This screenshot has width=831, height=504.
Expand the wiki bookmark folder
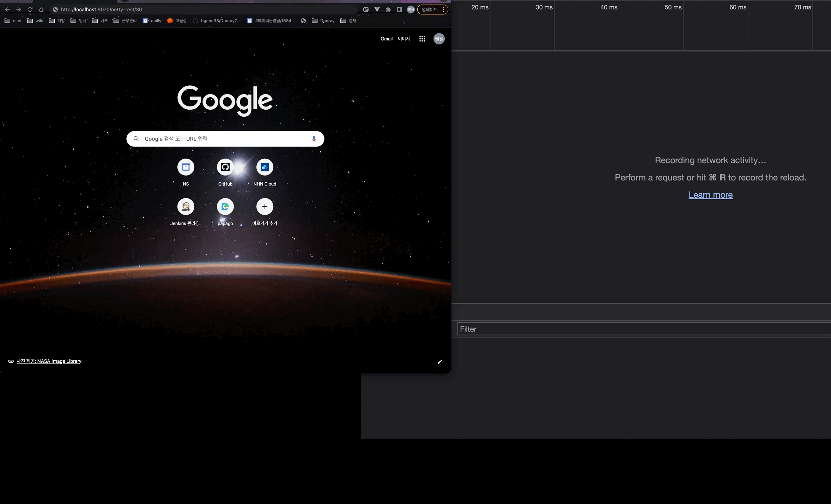click(35, 21)
